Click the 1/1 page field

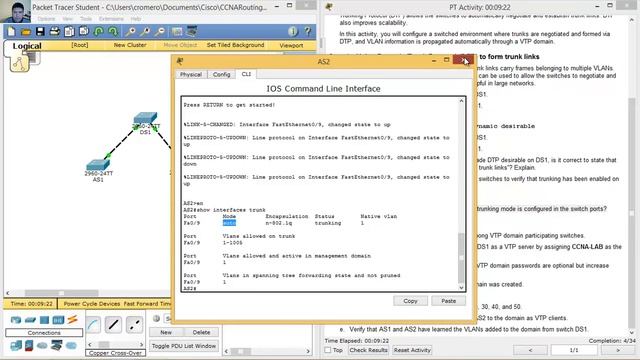tap(574, 350)
